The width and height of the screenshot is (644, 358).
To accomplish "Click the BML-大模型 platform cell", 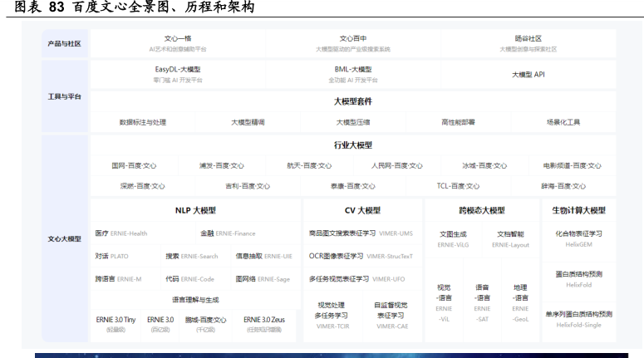I will 353,74.
